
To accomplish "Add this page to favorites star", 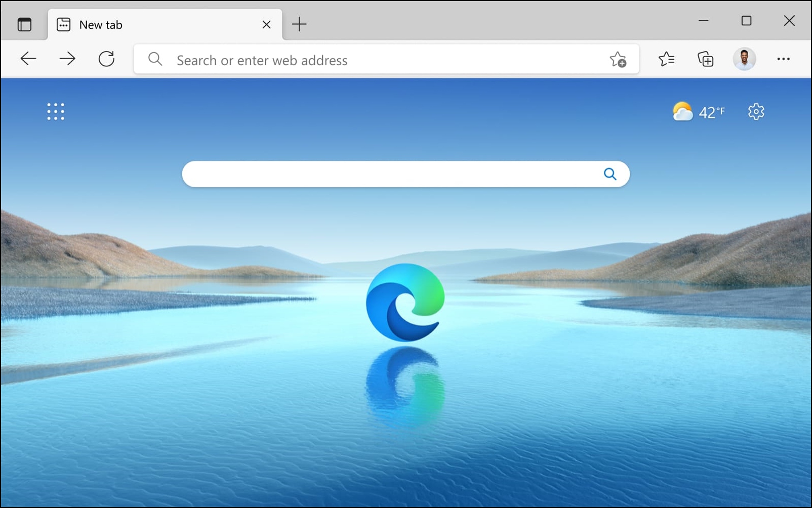I will pos(618,60).
